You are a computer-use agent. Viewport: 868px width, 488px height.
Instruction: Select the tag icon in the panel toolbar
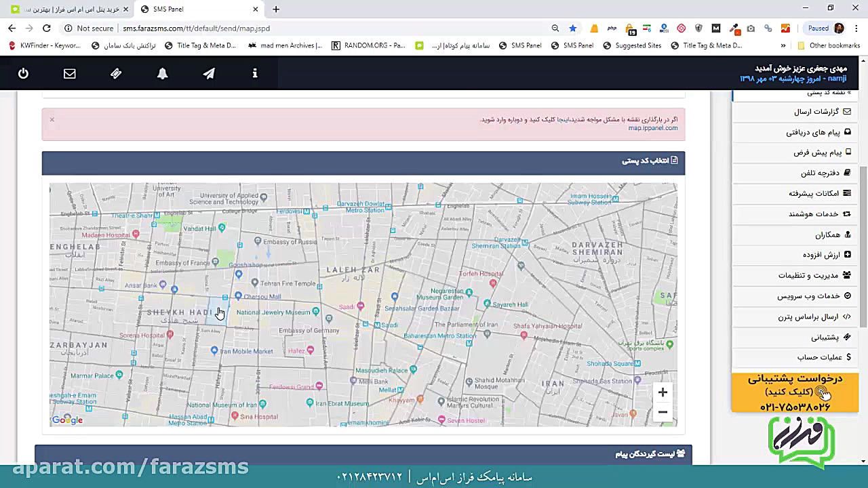pyautogui.click(x=115, y=73)
